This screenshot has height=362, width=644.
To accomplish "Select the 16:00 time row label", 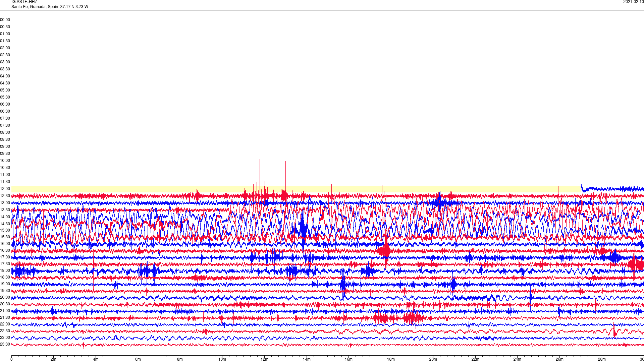I will [5, 244].
